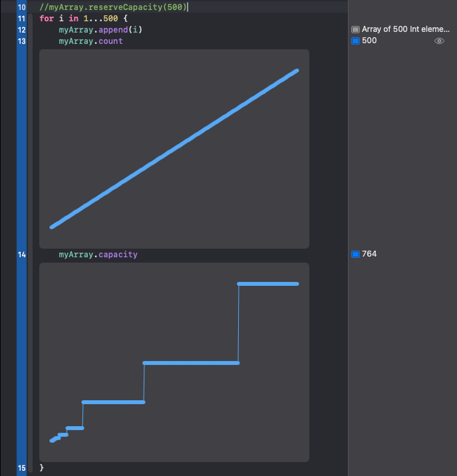Click the myArray.capacity step graph
Screen dimensions: 457x476
(174, 362)
